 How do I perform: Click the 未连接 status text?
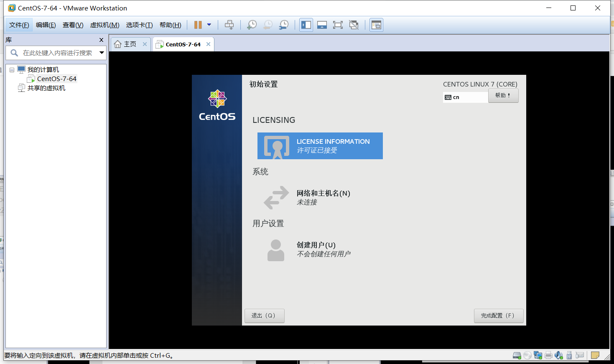point(307,202)
